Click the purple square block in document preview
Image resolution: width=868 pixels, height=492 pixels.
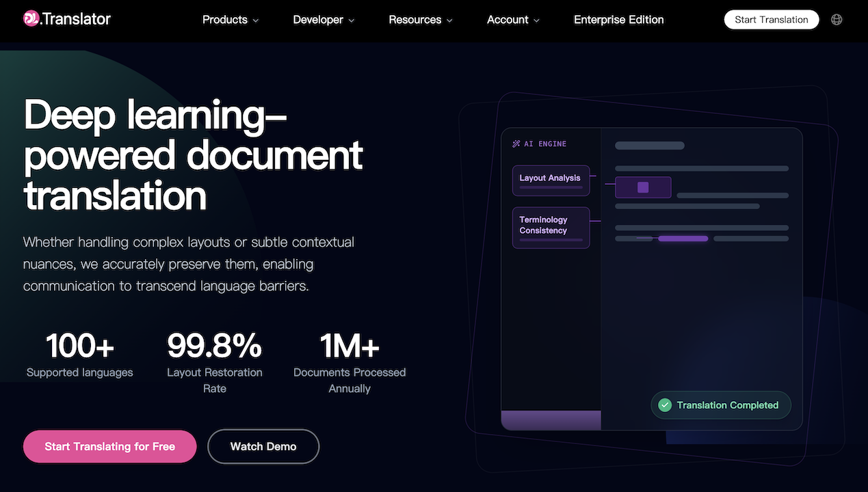pyautogui.click(x=643, y=187)
